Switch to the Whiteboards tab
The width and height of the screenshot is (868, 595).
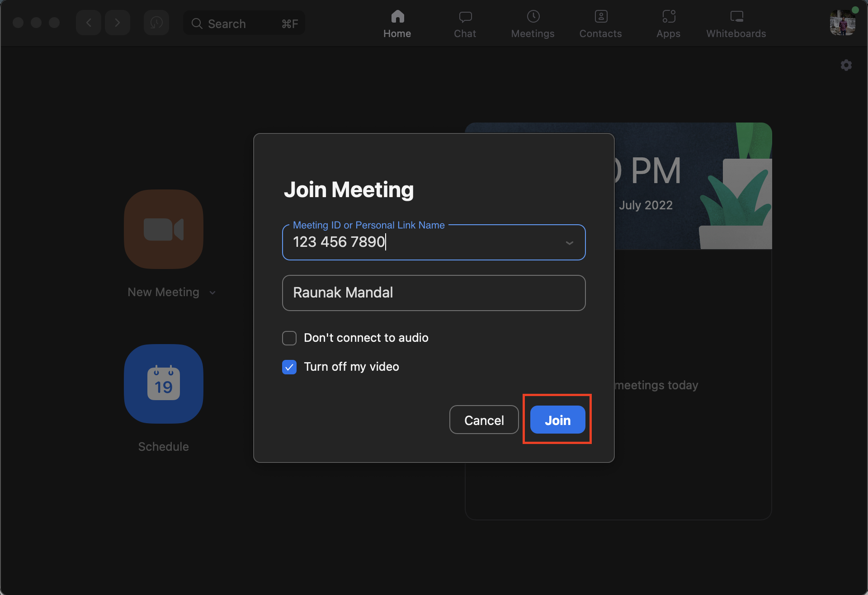736,24
